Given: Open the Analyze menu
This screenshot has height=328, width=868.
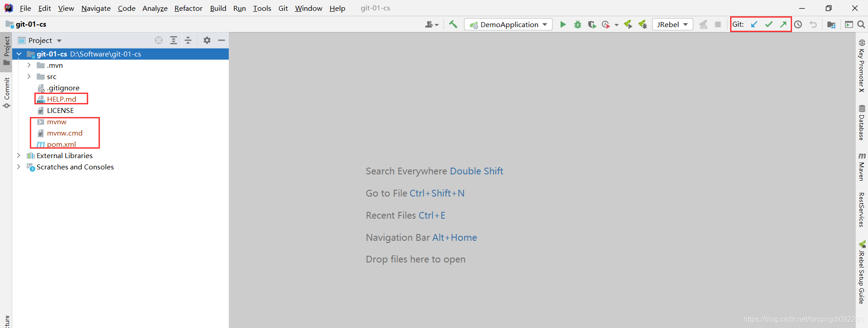Looking at the screenshot, I should [x=155, y=8].
